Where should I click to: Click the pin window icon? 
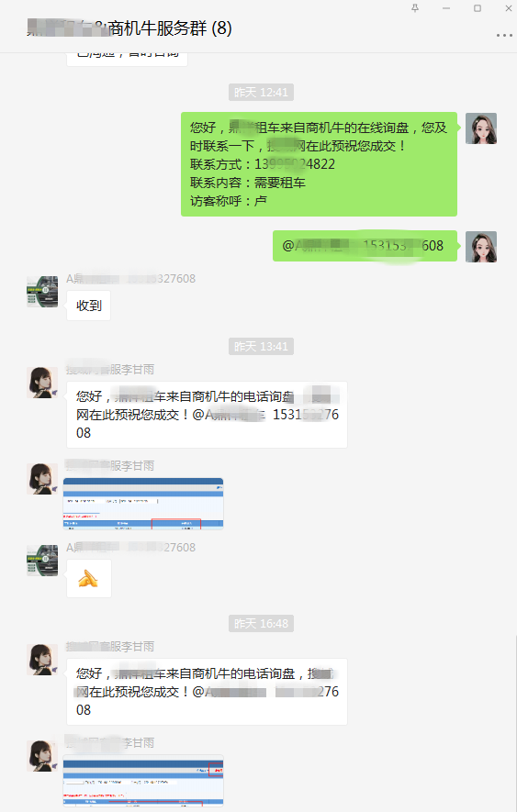click(415, 7)
